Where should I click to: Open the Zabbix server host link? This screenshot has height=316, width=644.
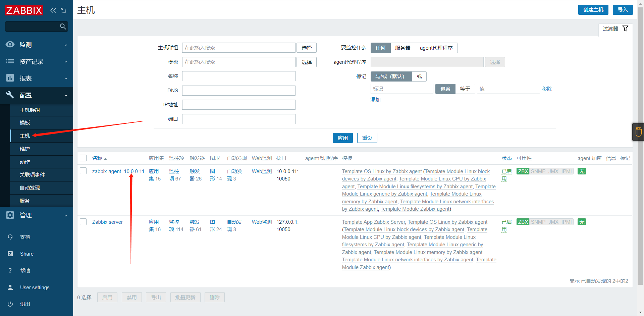click(107, 222)
